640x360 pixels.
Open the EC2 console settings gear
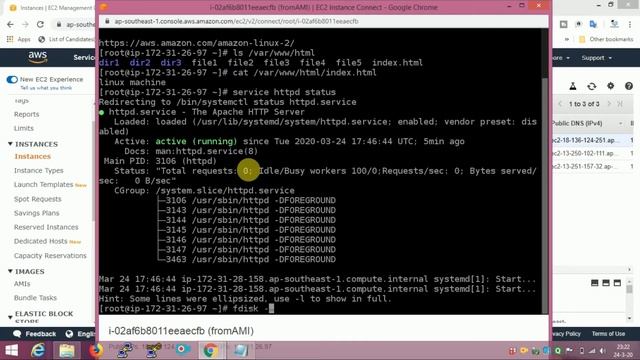click(x=610, y=86)
